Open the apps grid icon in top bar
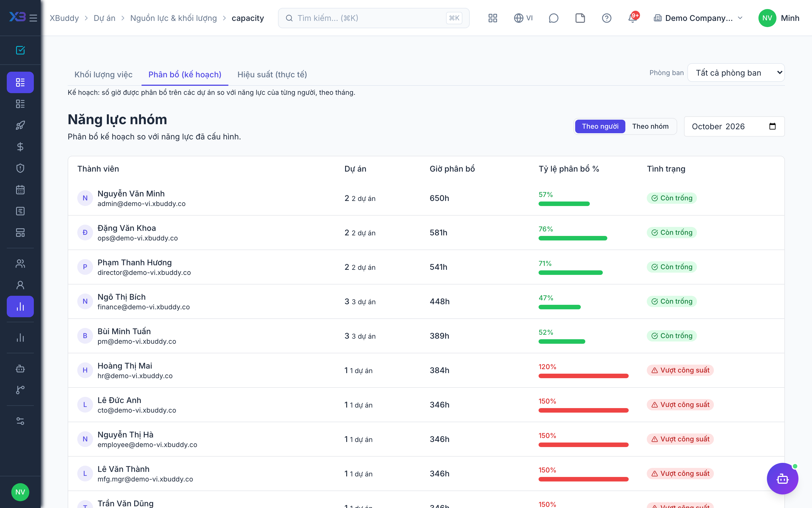This screenshot has height=508, width=812. (x=493, y=18)
